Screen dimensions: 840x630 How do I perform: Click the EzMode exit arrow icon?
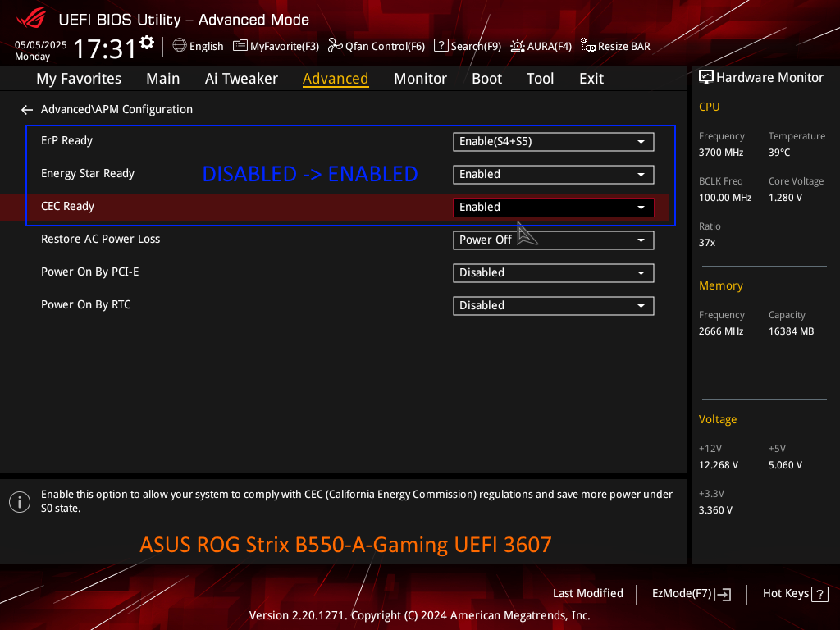tap(723, 594)
